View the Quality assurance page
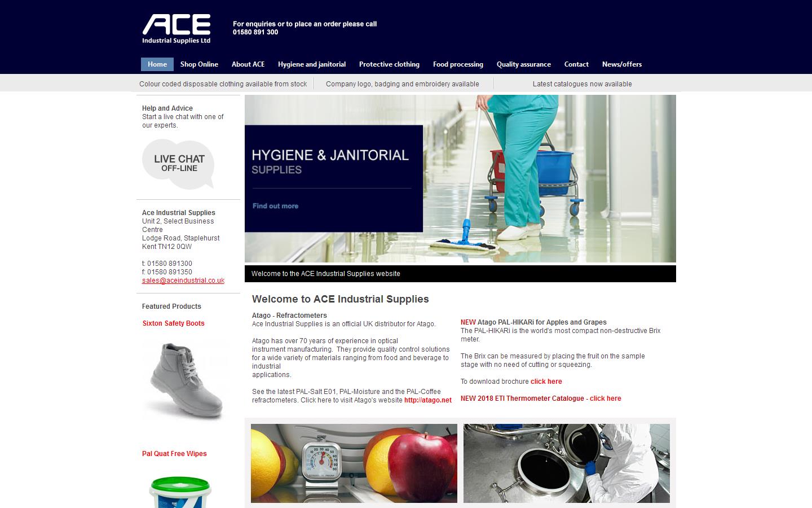Screen dimensions: 812x508 pos(523,64)
